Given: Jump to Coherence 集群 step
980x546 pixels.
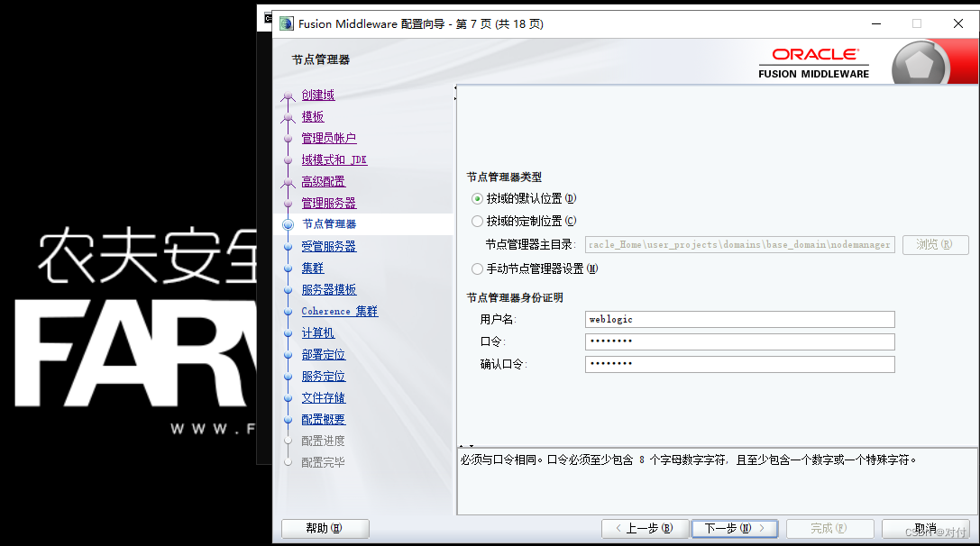Looking at the screenshot, I should click(x=339, y=311).
